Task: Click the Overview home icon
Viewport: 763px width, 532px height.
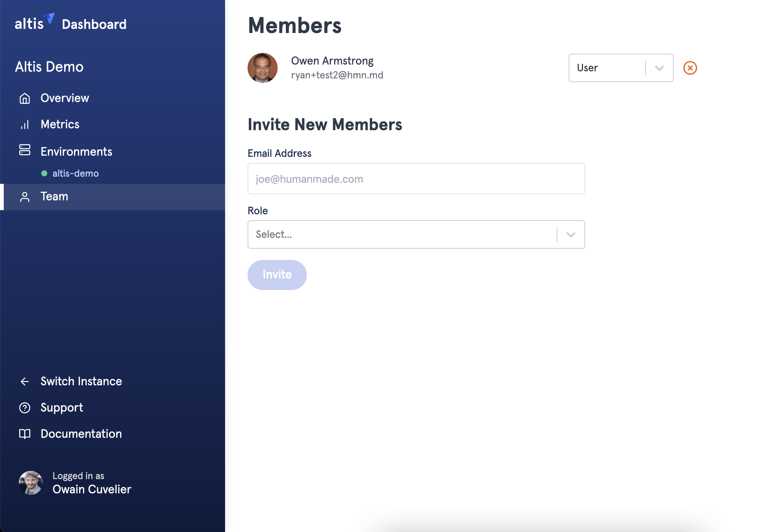Action: click(x=25, y=98)
